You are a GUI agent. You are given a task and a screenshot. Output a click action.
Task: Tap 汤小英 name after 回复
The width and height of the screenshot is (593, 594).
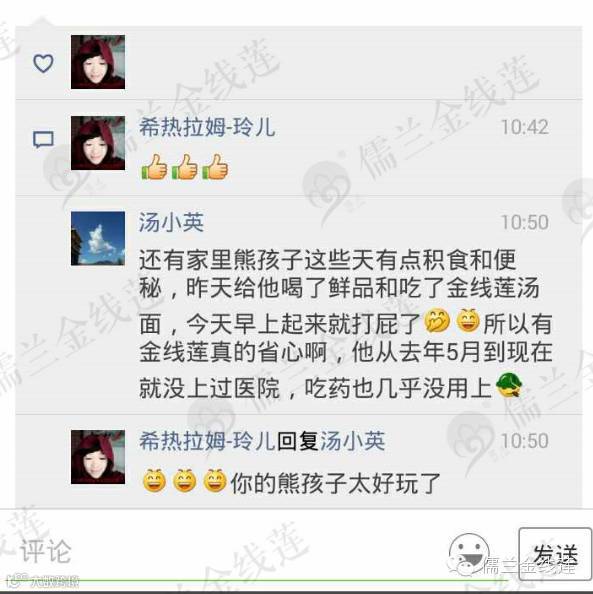coord(353,441)
